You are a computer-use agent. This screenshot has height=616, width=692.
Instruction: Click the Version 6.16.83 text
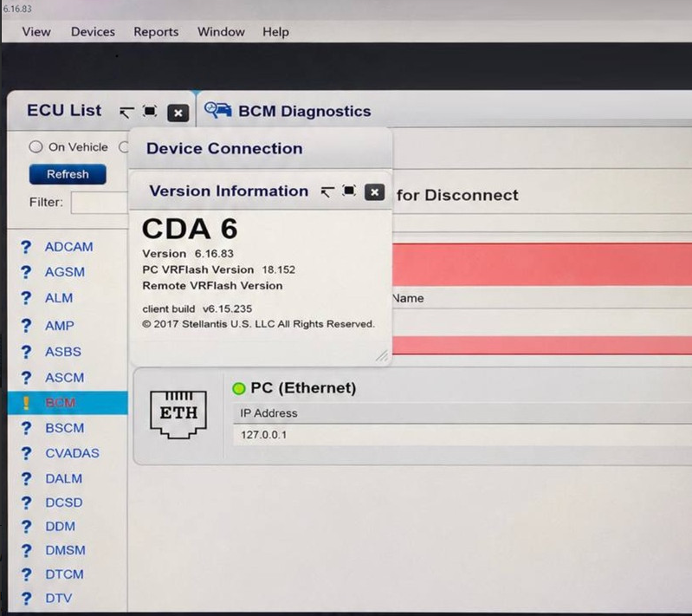pos(188,254)
